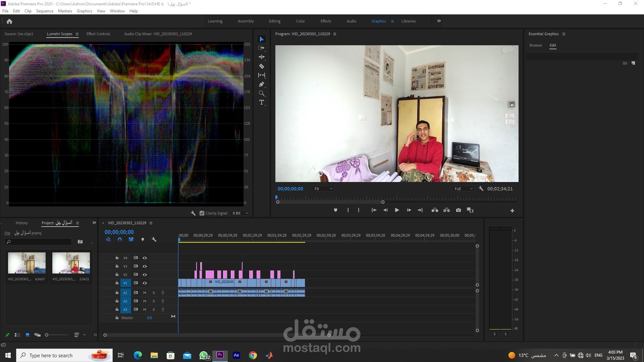This screenshot has width=644, height=362.
Task: Step forward one frame
Action: (409, 210)
